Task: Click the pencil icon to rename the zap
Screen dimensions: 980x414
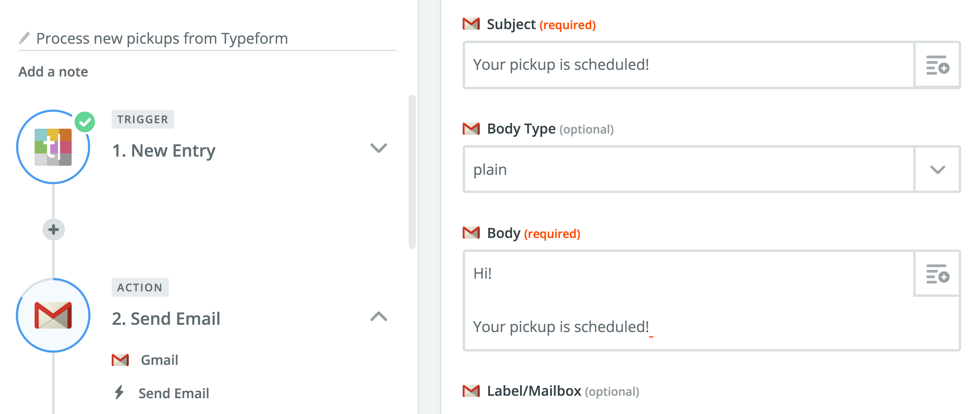Action: point(24,38)
